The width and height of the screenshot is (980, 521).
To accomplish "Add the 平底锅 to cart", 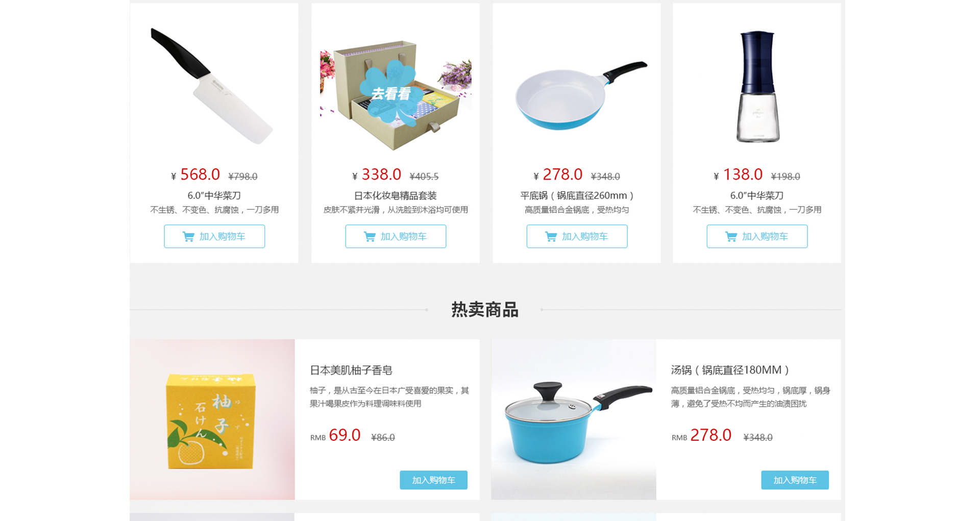I will click(x=577, y=236).
